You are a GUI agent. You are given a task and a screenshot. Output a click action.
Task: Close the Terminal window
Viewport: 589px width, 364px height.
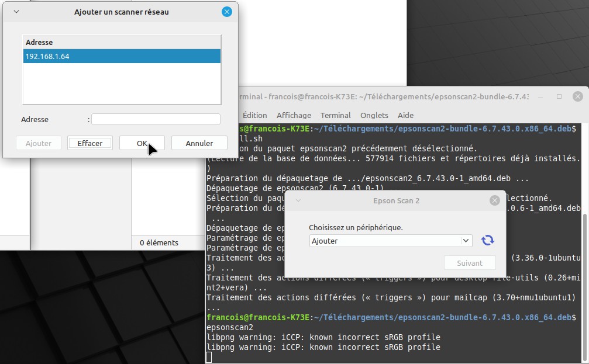click(578, 96)
